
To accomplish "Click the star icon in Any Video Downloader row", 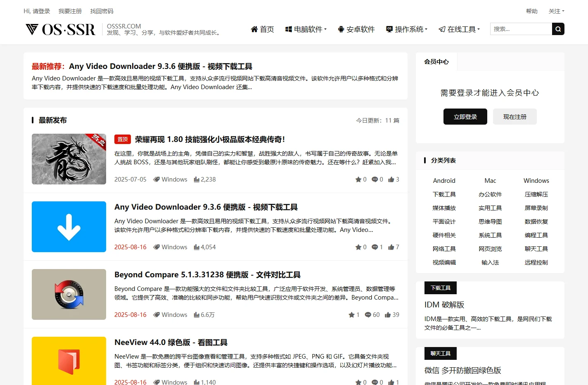I will point(358,247).
